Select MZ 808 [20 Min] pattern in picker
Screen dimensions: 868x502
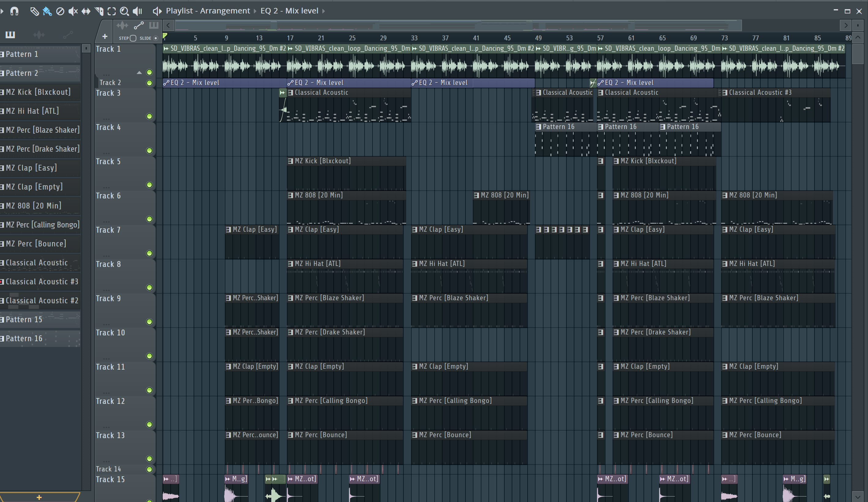pyautogui.click(x=40, y=205)
